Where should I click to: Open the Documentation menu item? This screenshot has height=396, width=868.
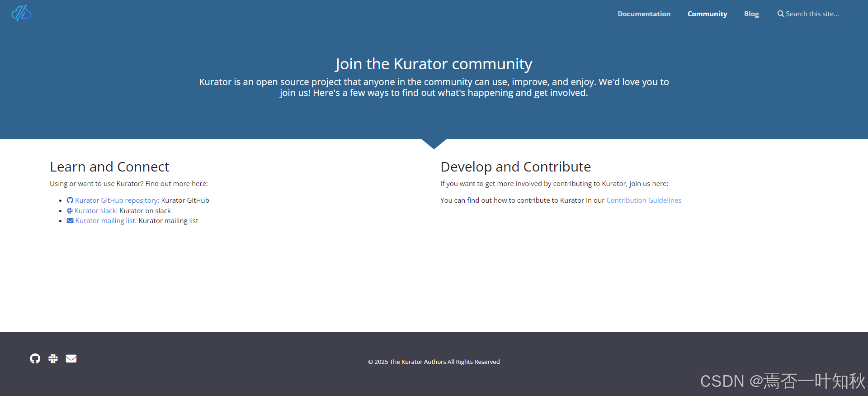(x=644, y=14)
